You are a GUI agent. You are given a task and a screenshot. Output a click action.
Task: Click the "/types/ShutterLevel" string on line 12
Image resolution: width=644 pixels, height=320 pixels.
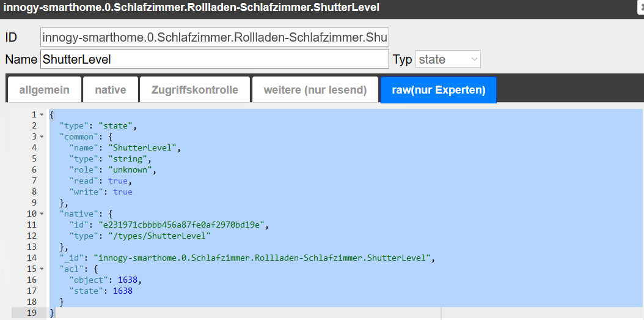coord(159,236)
